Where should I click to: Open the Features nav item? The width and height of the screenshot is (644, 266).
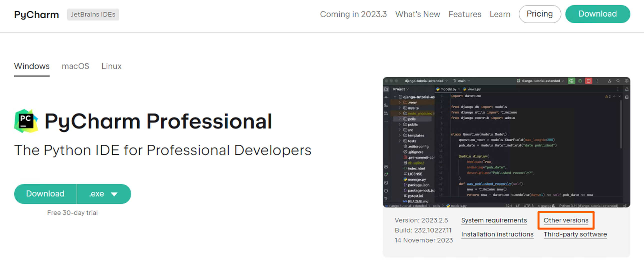[465, 14]
